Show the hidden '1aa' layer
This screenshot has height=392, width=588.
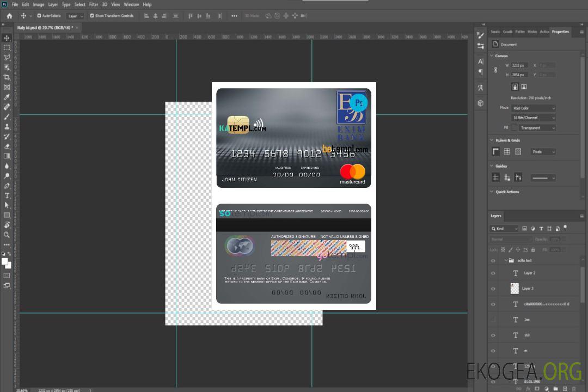pyautogui.click(x=493, y=320)
